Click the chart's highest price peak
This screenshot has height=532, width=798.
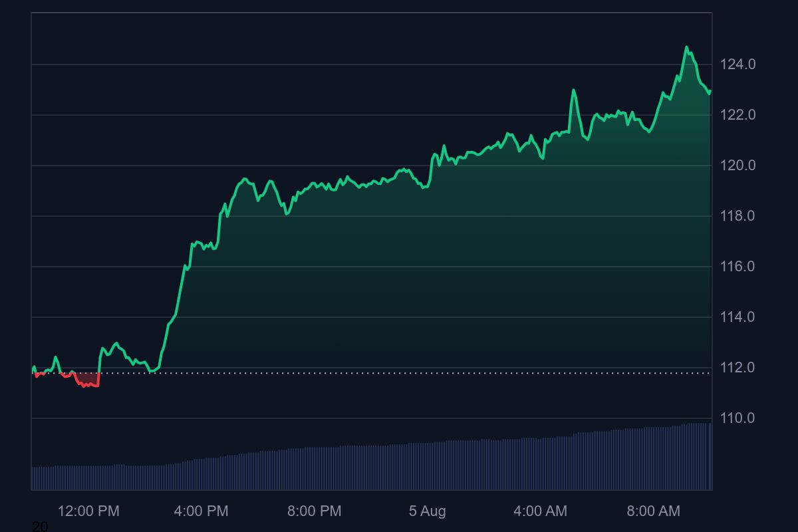coord(687,47)
